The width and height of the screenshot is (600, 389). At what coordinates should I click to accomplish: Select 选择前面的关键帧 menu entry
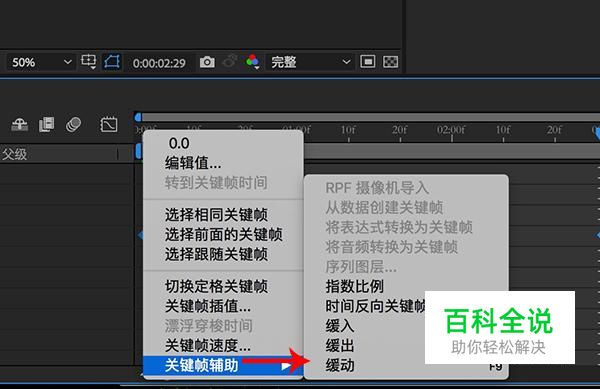[223, 234]
